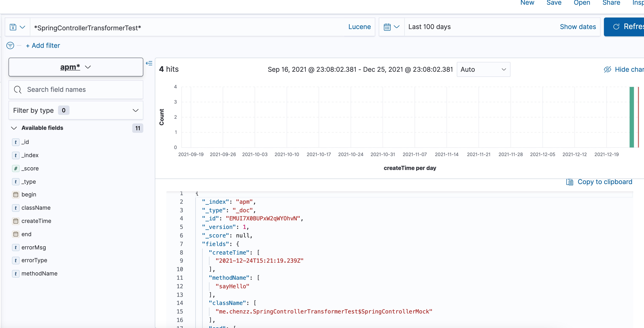Click the Copy to clipboard icon
Screen dimensions: 644x328
(570, 182)
